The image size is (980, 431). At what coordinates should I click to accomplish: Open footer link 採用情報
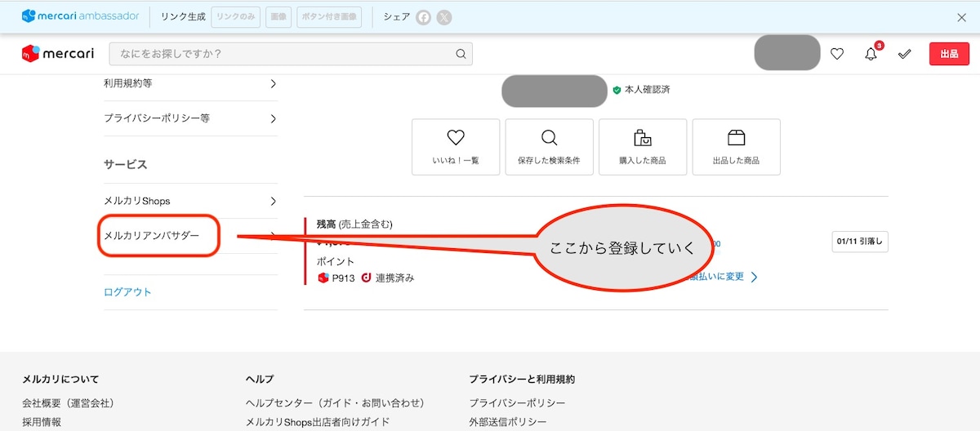pyautogui.click(x=42, y=422)
